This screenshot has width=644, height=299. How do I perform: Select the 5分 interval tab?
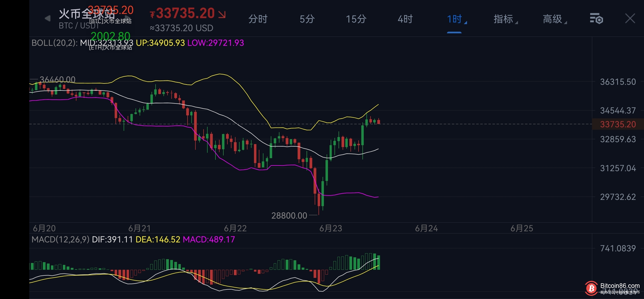(x=307, y=19)
